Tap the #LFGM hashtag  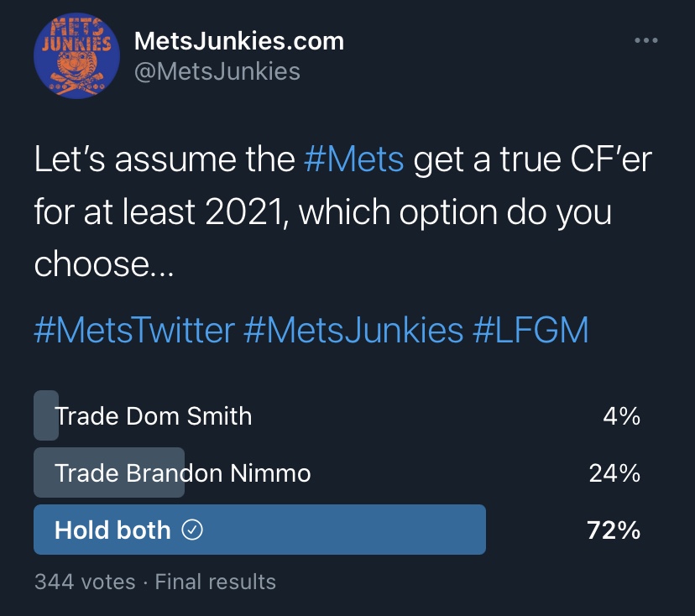tap(530, 330)
